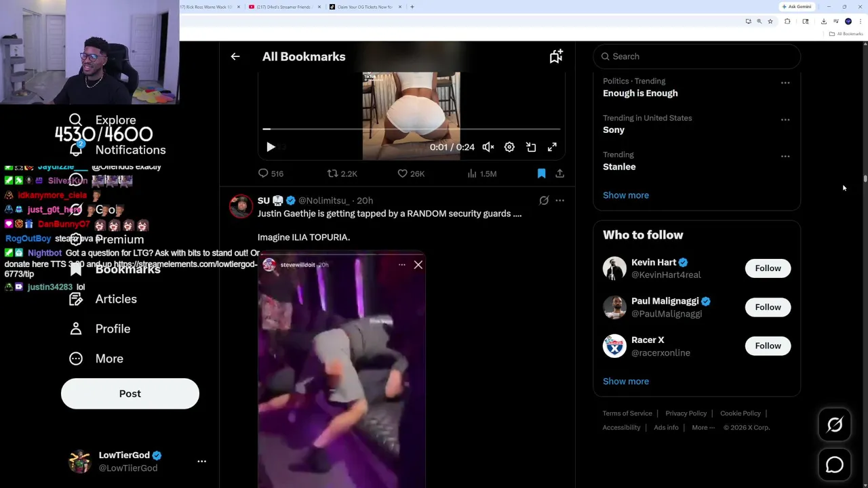Go back with the All Bookmarks arrow
Screen dimensions: 868x488
coord(235,57)
